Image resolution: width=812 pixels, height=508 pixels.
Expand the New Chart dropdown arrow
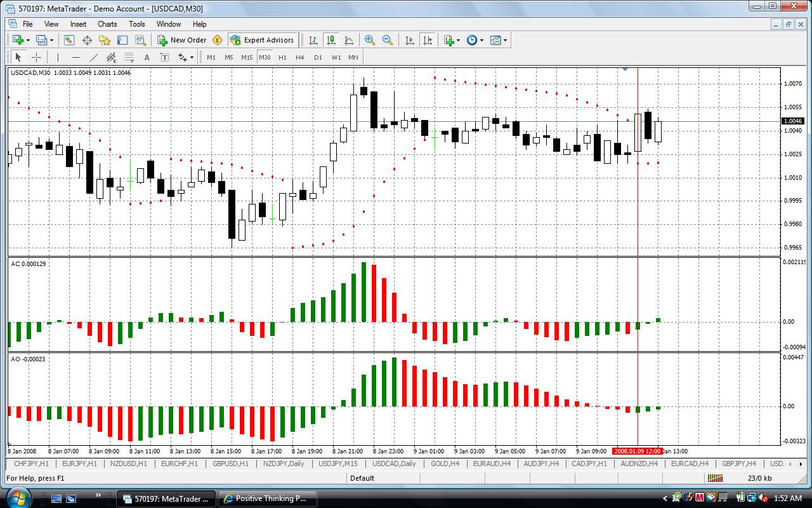[x=28, y=40]
